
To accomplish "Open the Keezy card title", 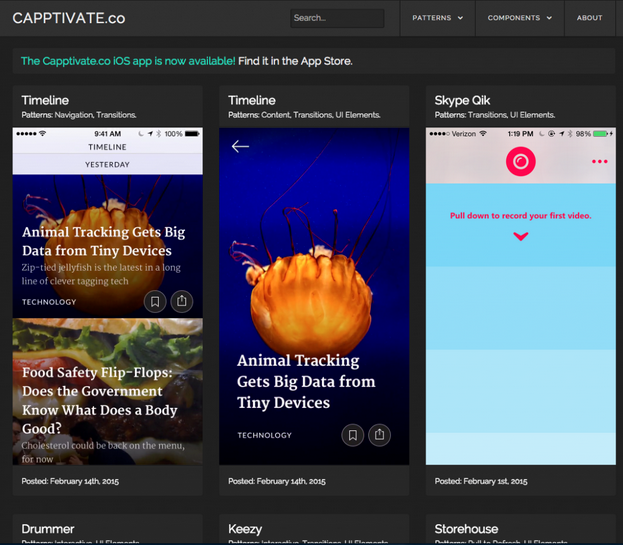I will 245,529.
